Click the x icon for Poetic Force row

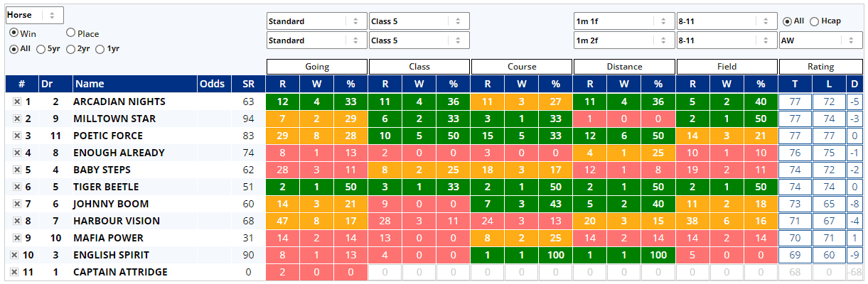point(17,136)
